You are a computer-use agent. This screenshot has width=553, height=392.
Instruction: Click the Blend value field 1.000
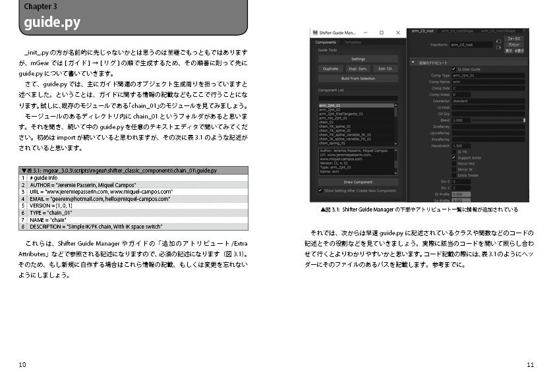coord(461,120)
